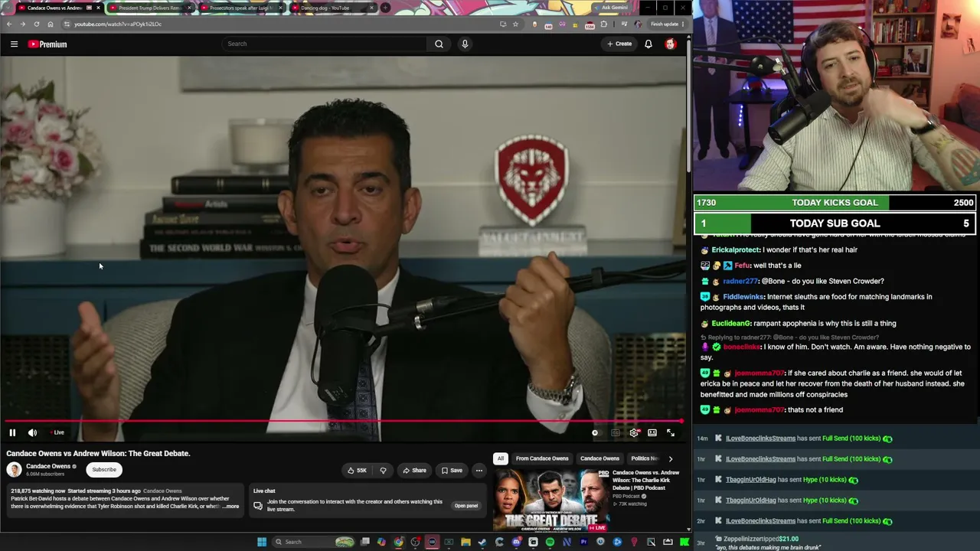
Task: Share the video
Action: click(414, 470)
